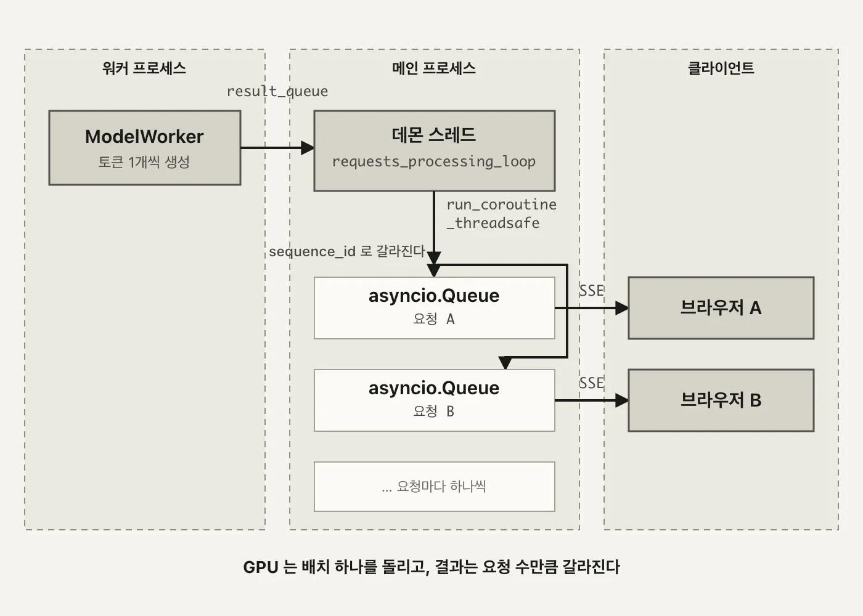The width and height of the screenshot is (863, 616).
Task: Click the asyncio.Queue 요청 B box
Action: pos(435,400)
